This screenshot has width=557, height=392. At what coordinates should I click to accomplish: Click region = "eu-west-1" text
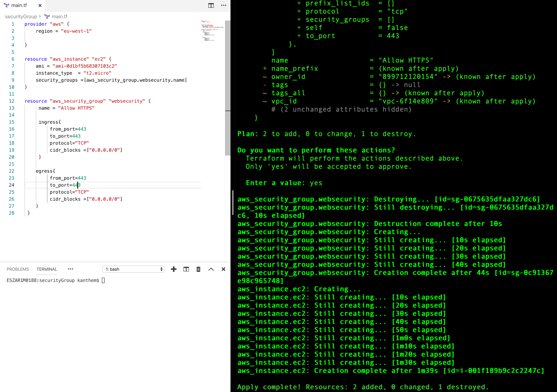[64, 31]
